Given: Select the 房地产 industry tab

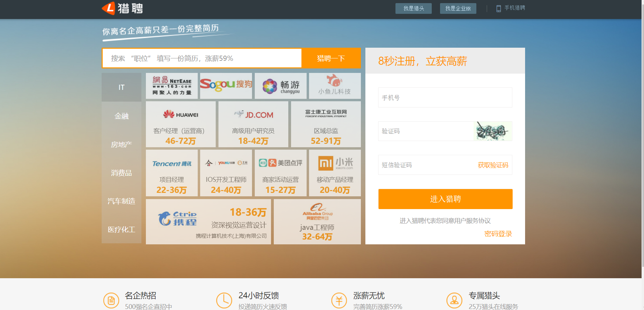Looking at the screenshot, I should (121, 144).
